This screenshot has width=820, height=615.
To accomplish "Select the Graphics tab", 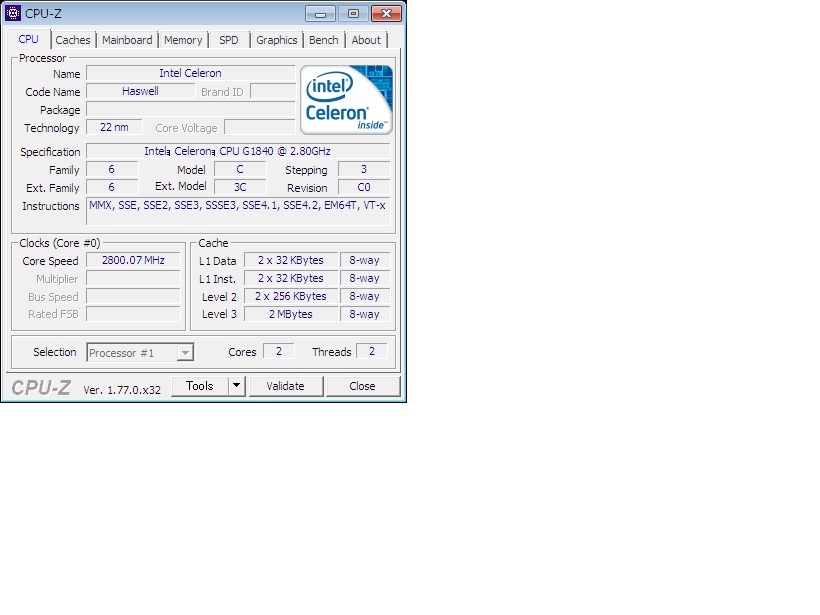I will click(277, 40).
